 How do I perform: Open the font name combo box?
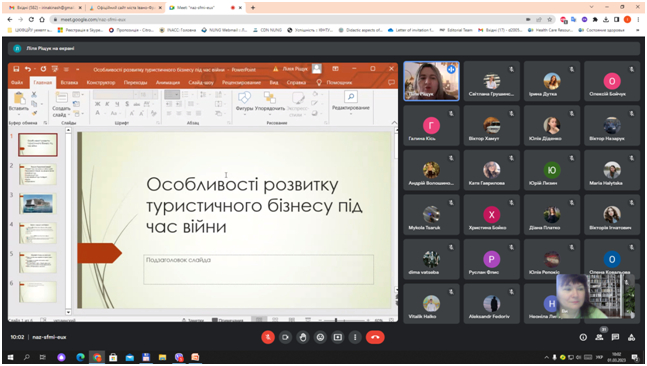pyautogui.click(x=113, y=95)
